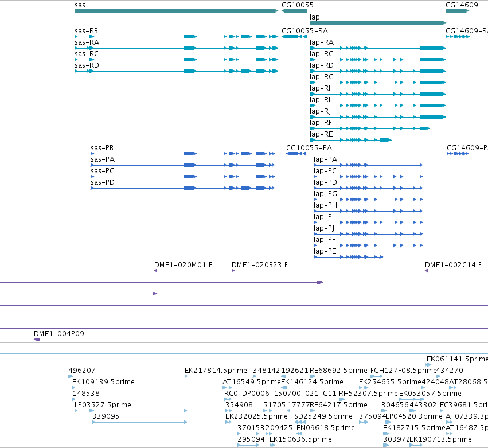This screenshot has height=448, width=488.
Task: Click the lap-RE transcript label
Action: [321, 134]
